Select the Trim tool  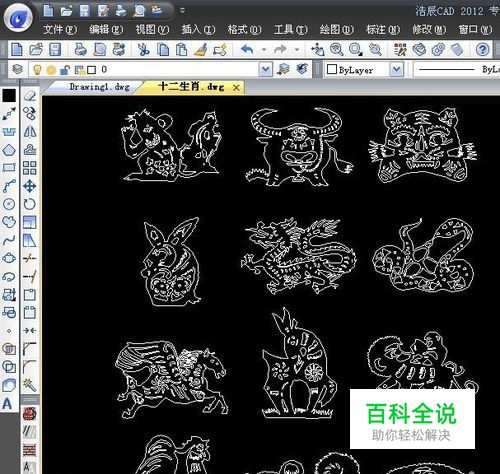(30, 258)
